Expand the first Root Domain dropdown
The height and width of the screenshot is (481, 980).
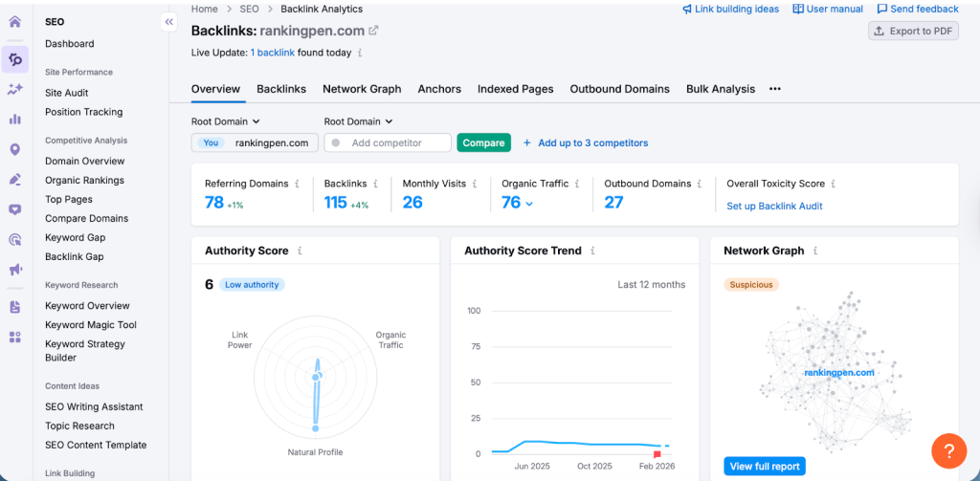[x=226, y=121]
